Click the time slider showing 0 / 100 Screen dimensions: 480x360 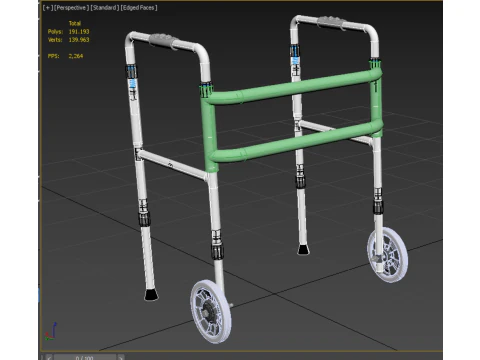[85, 357]
